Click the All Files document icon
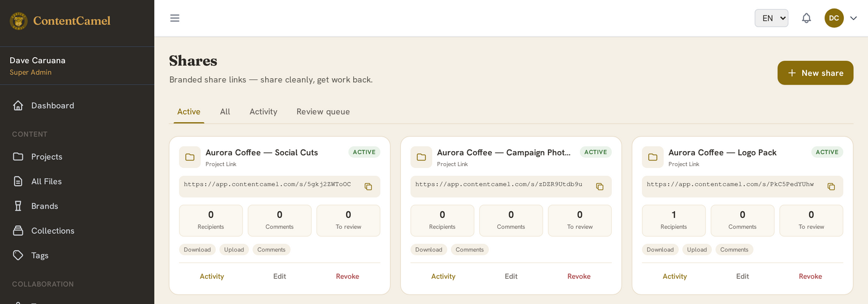The image size is (868, 304). (x=18, y=181)
